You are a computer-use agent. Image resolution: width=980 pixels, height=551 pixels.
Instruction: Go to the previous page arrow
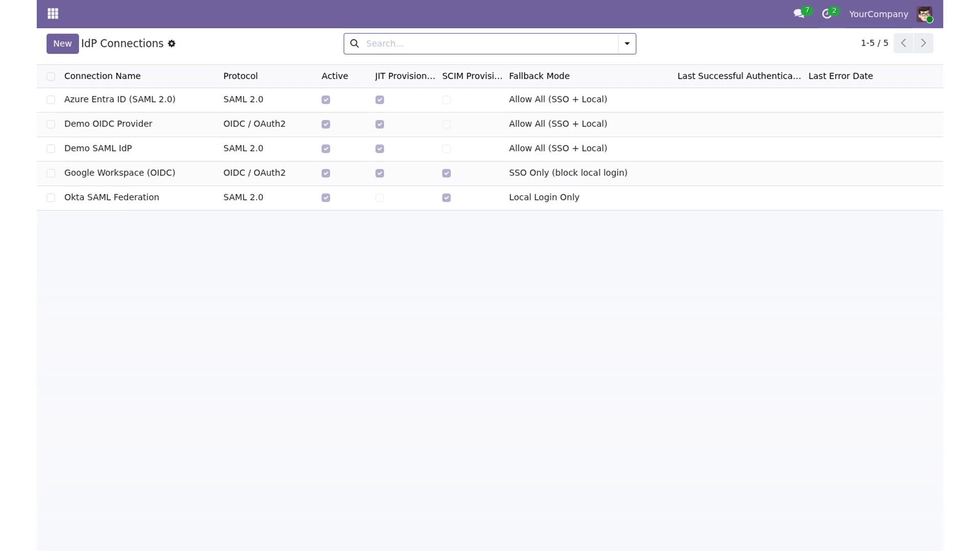click(903, 43)
